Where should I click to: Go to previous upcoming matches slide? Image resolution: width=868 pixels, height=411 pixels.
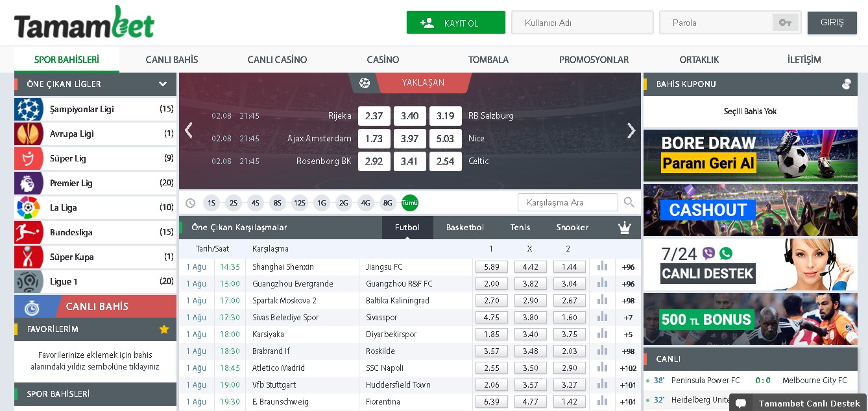coord(189,130)
